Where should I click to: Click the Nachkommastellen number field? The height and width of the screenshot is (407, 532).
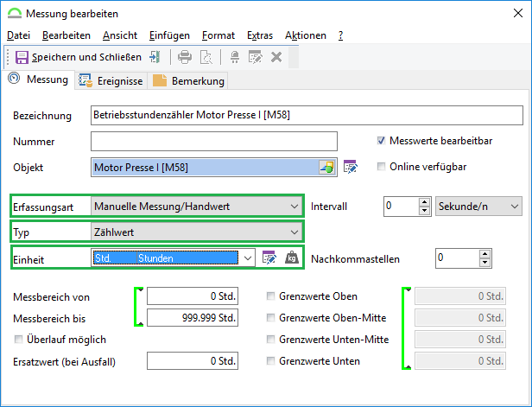point(458,258)
